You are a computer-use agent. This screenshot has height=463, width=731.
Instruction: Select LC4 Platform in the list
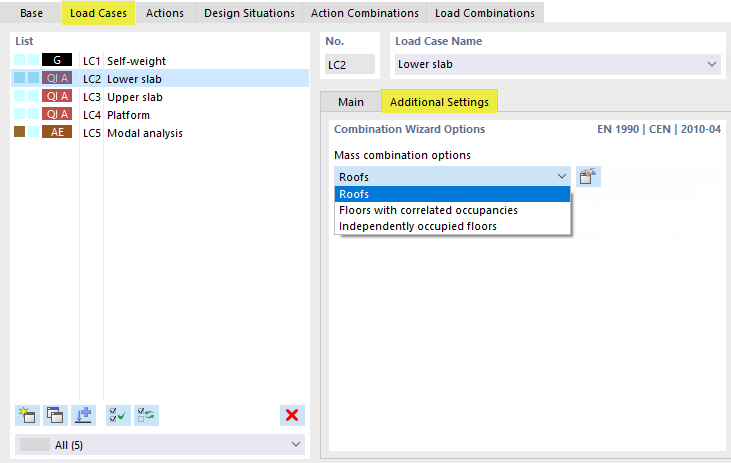click(x=128, y=115)
